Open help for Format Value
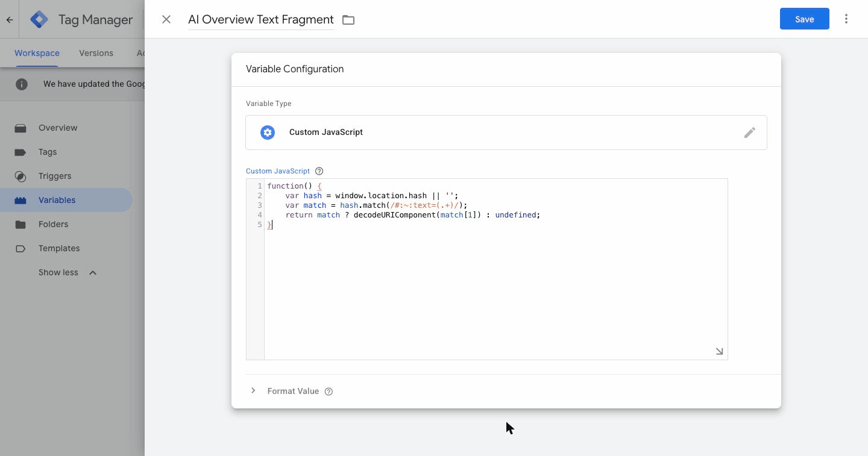The height and width of the screenshot is (456, 868). [329, 392]
